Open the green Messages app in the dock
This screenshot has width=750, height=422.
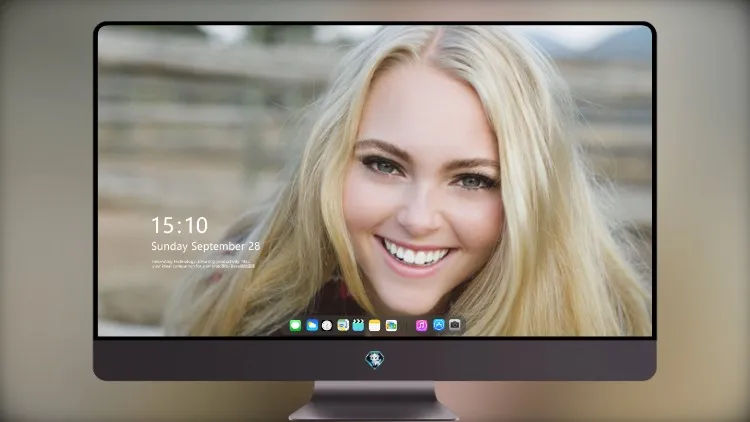(295, 326)
